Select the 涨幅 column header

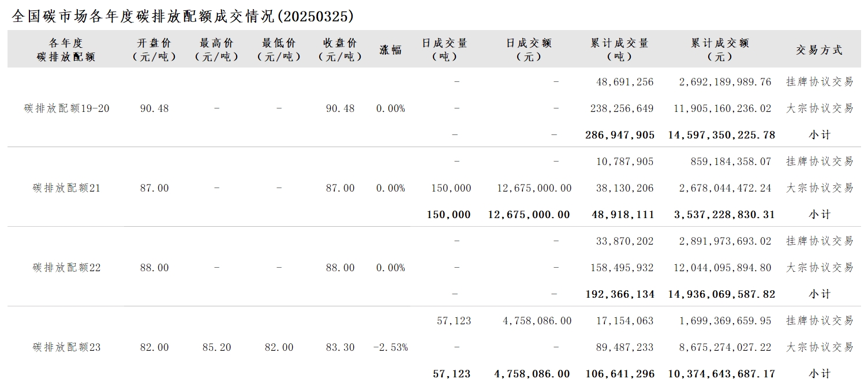point(391,50)
